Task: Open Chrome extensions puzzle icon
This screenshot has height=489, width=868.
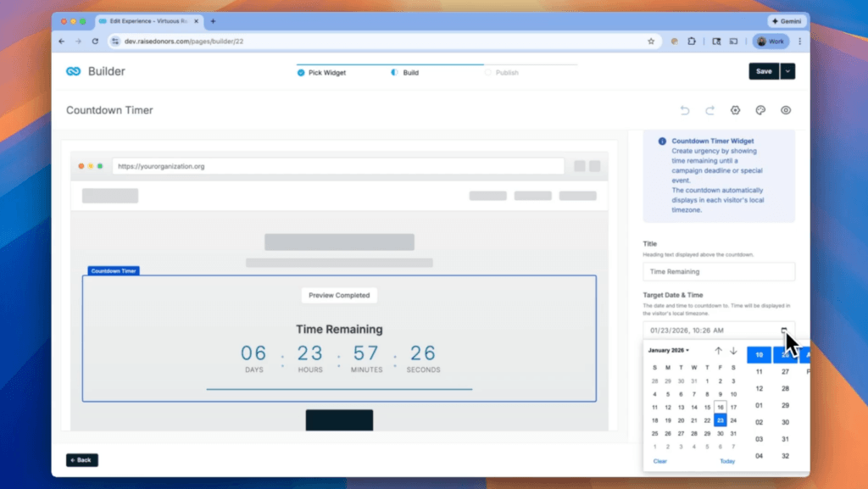Action: (692, 41)
